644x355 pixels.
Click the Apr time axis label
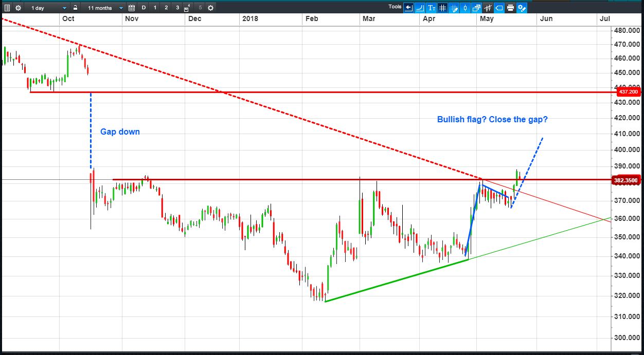(x=428, y=18)
